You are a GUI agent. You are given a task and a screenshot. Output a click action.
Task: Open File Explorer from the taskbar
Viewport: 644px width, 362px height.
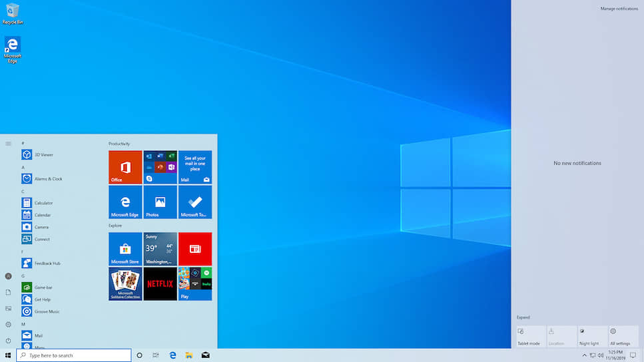(x=189, y=355)
